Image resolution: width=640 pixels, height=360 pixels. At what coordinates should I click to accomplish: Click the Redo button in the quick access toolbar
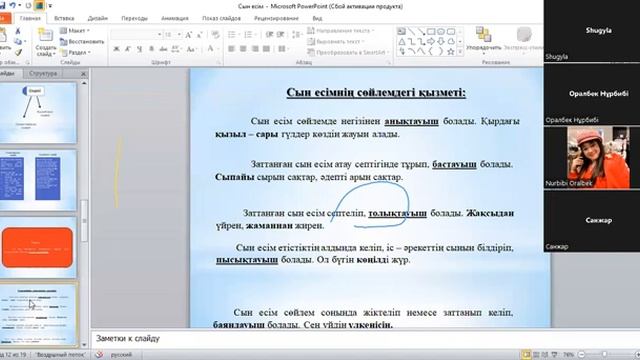(28, 6)
